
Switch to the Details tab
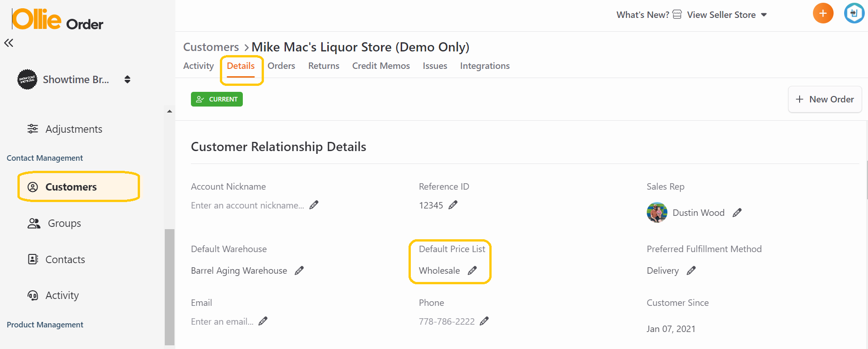[241, 66]
